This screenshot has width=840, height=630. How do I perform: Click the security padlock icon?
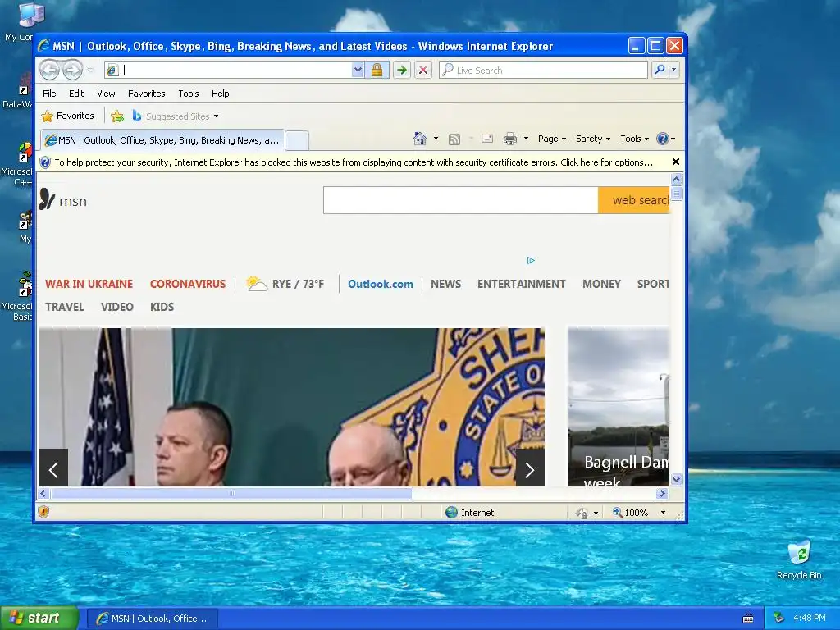click(x=377, y=71)
